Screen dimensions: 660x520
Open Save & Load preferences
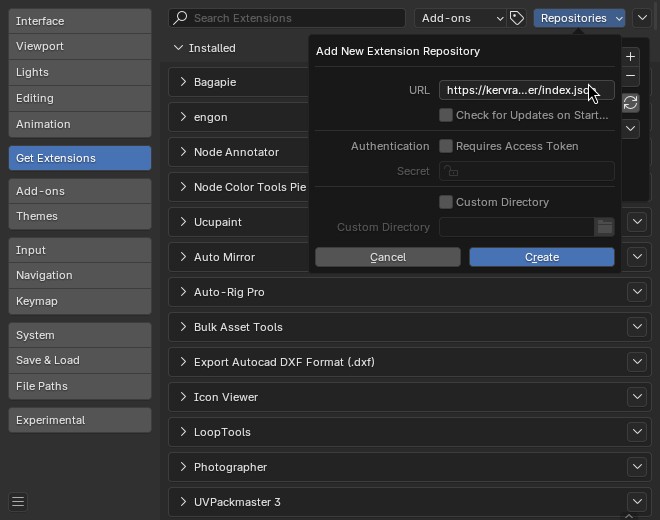tap(80, 360)
